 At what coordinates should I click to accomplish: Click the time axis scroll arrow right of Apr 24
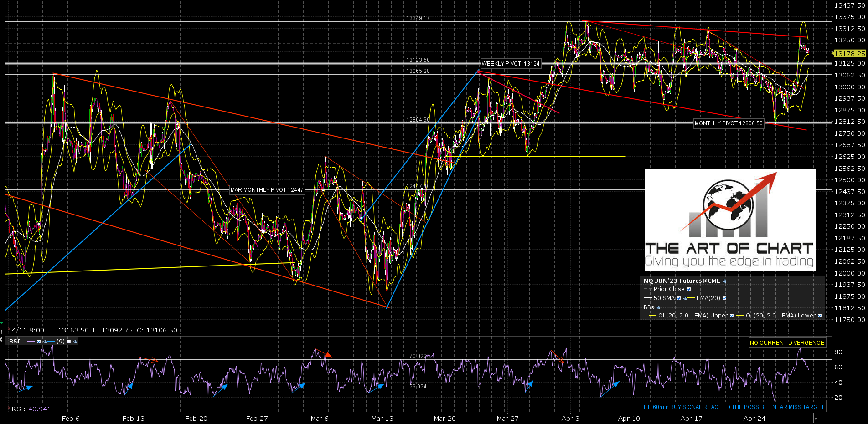(816, 418)
